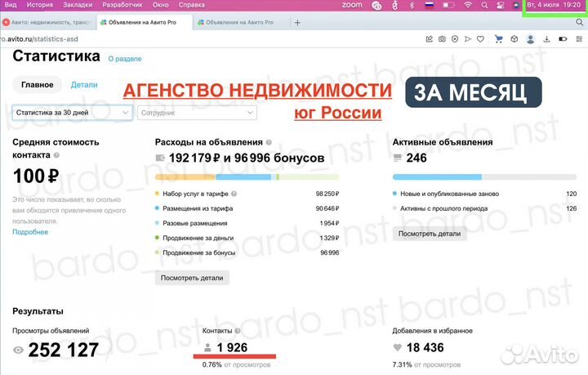Switch to the Детали statistics tab
This screenshot has height=375, width=588.
[x=84, y=85]
